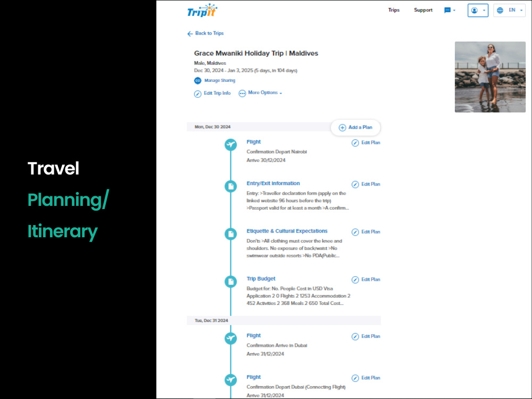Edit Plan for Depart Dubai connecting flight
Screen dimensions: 532x399
[370, 378]
